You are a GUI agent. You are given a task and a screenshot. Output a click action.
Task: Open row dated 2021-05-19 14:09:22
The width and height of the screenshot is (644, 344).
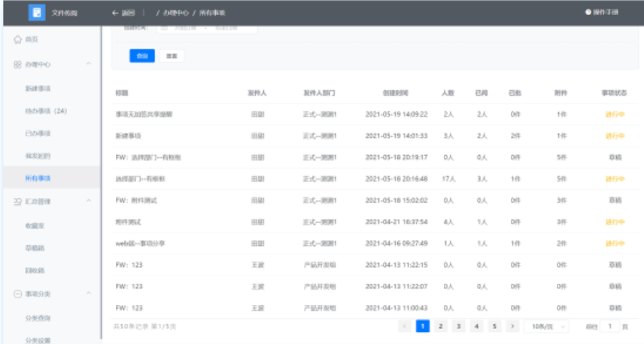click(375, 114)
